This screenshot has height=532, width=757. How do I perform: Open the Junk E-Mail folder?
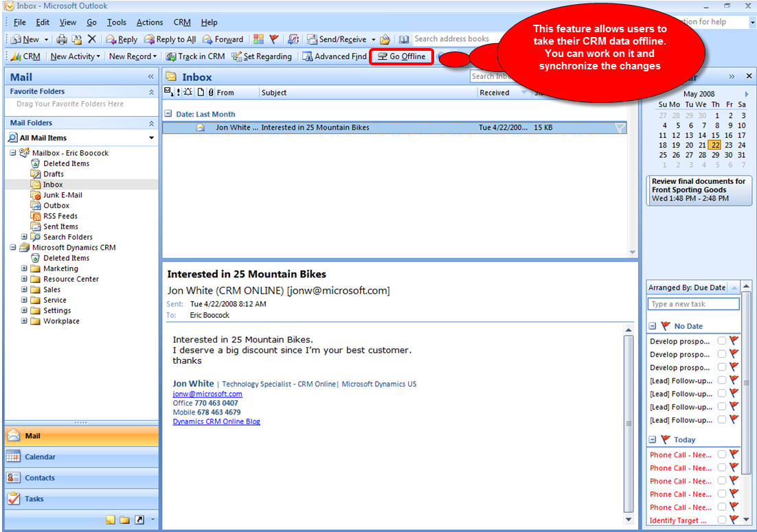[x=63, y=196]
